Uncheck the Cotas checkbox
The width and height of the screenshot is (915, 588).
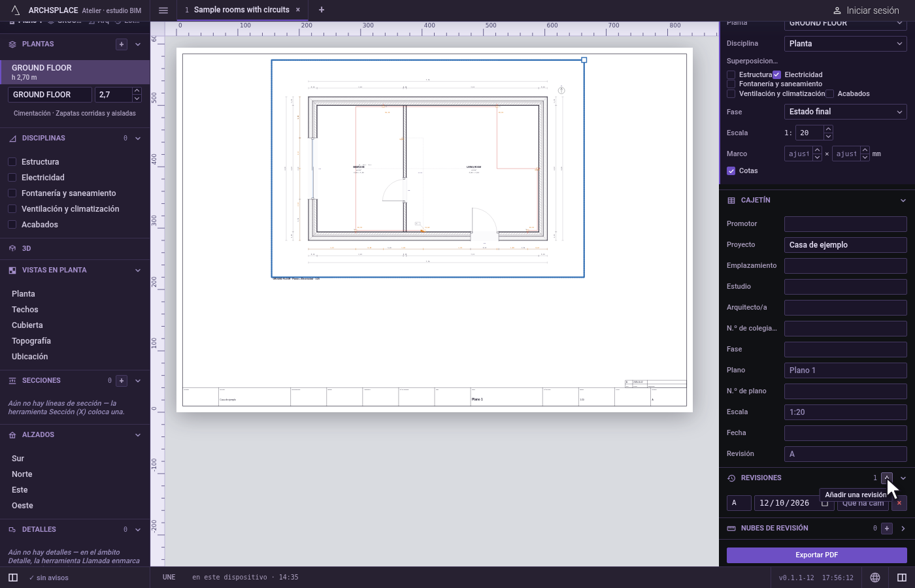[731, 171]
